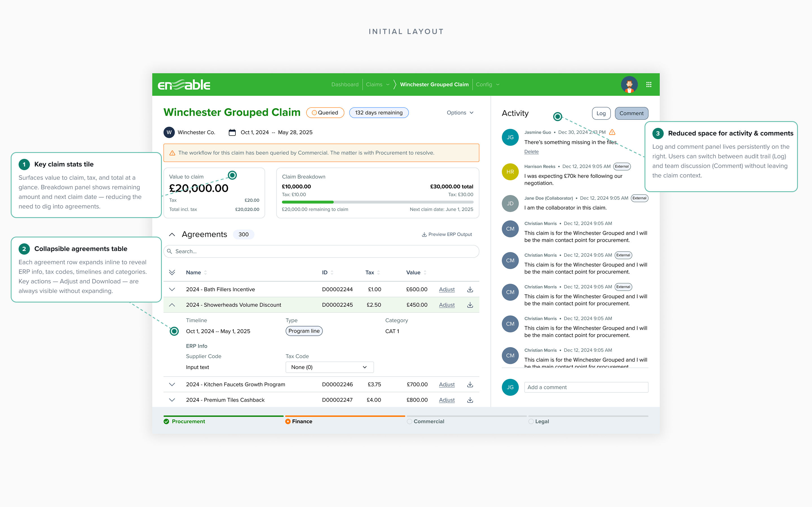Click the Add a comment input field
The image size is (812, 507).
tap(586, 387)
